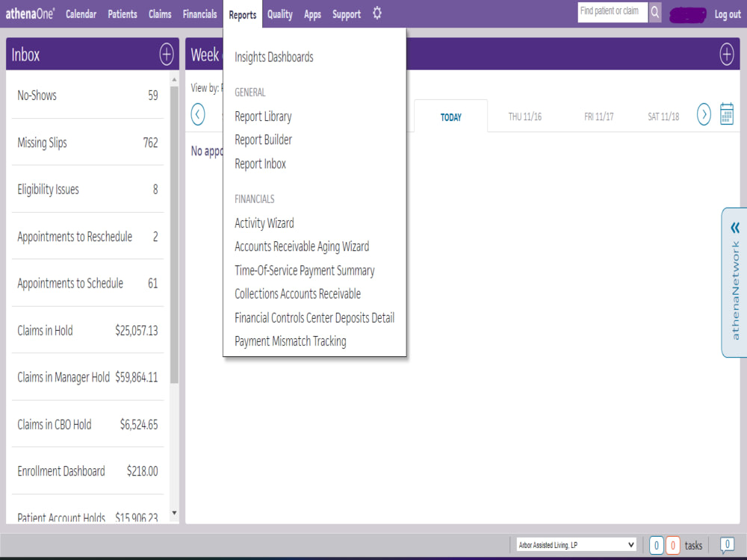747x560 pixels.
Task: Switch to the TODAY tab
Action: (451, 117)
